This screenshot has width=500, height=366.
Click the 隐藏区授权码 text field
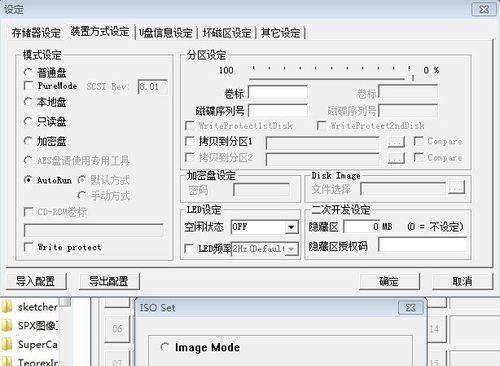click(423, 245)
